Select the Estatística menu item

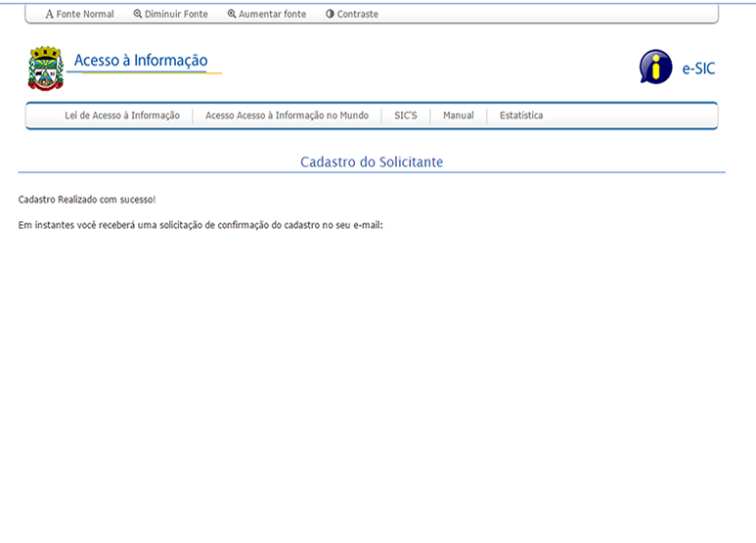coord(521,115)
